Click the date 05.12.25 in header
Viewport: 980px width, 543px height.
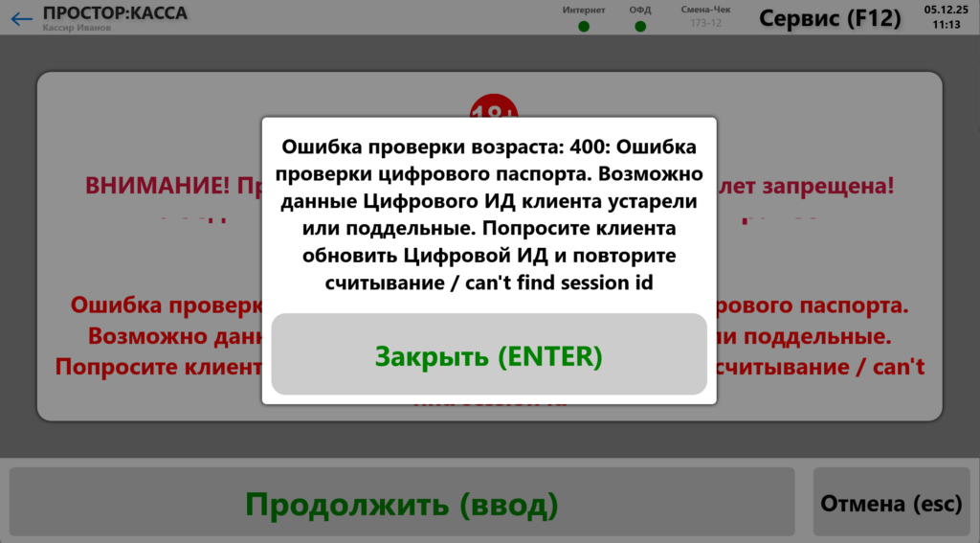(946, 9)
